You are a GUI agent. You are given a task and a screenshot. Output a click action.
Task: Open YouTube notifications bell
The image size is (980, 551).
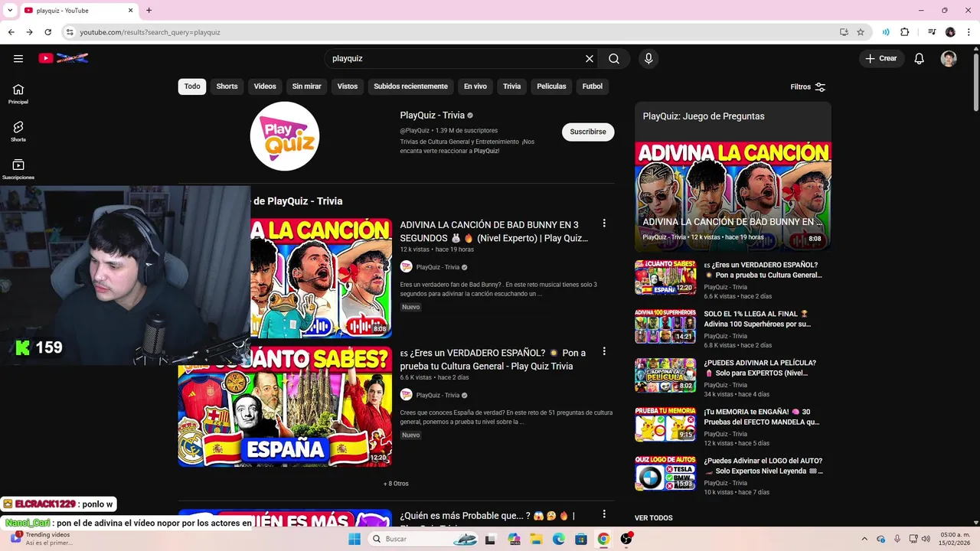tap(920, 58)
